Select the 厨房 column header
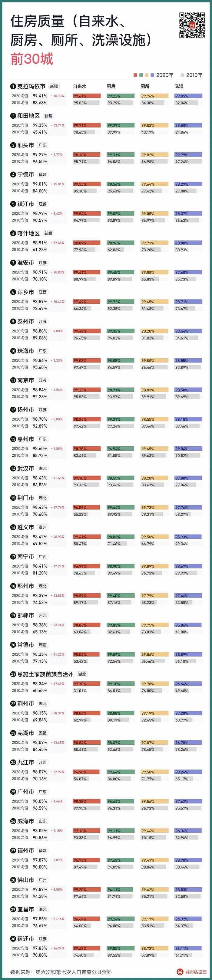 111,87
